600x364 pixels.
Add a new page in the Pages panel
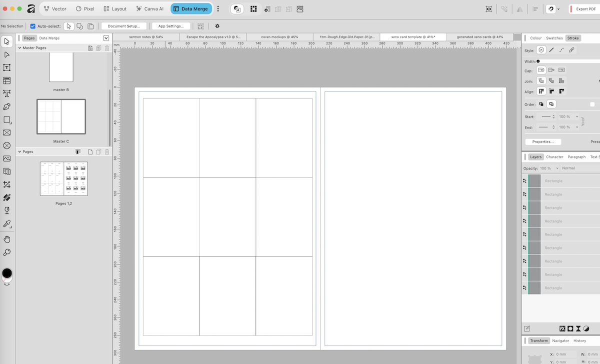point(90,151)
